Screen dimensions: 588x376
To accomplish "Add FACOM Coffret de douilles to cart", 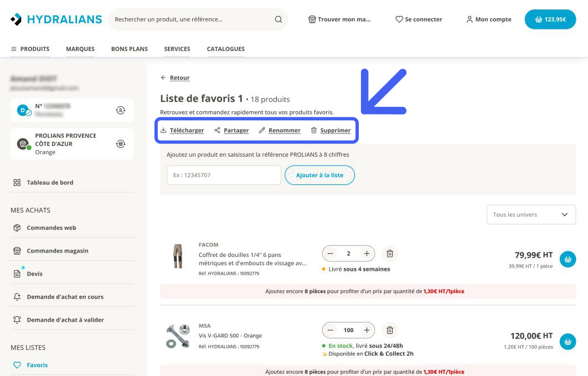I will 568,259.
